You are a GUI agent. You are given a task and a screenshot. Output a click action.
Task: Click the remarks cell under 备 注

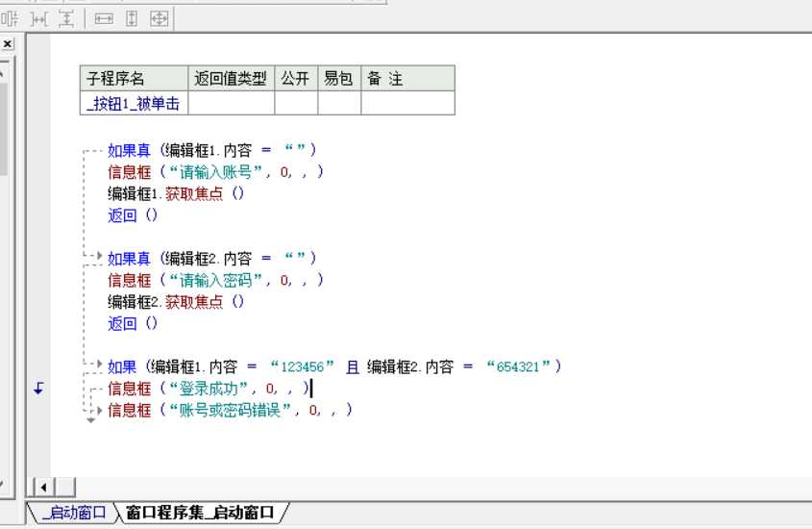tap(407, 103)
